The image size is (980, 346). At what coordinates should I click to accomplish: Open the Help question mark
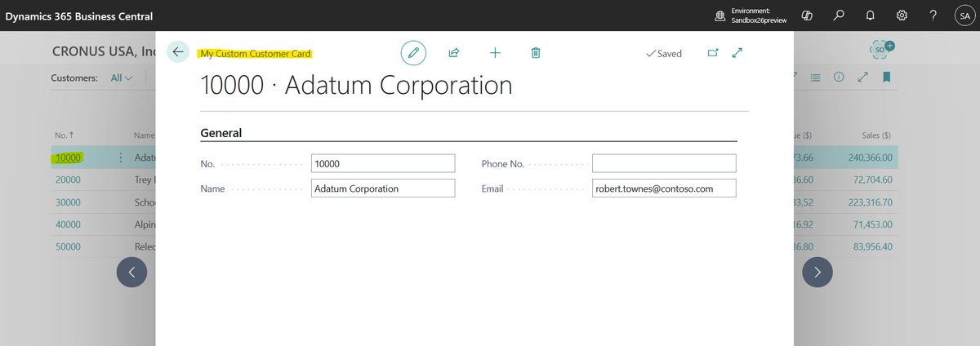933,16
